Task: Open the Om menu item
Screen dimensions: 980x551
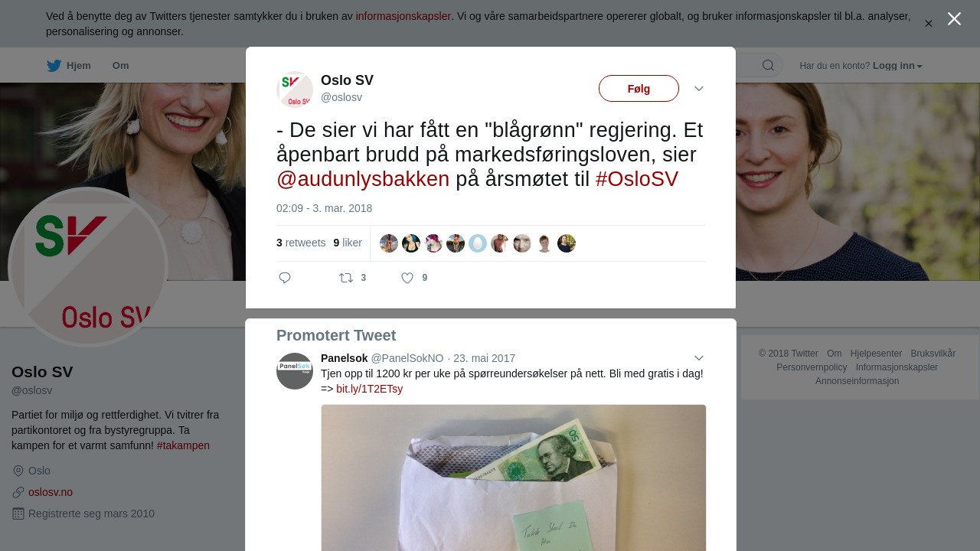Action: (x=121, y=66)
